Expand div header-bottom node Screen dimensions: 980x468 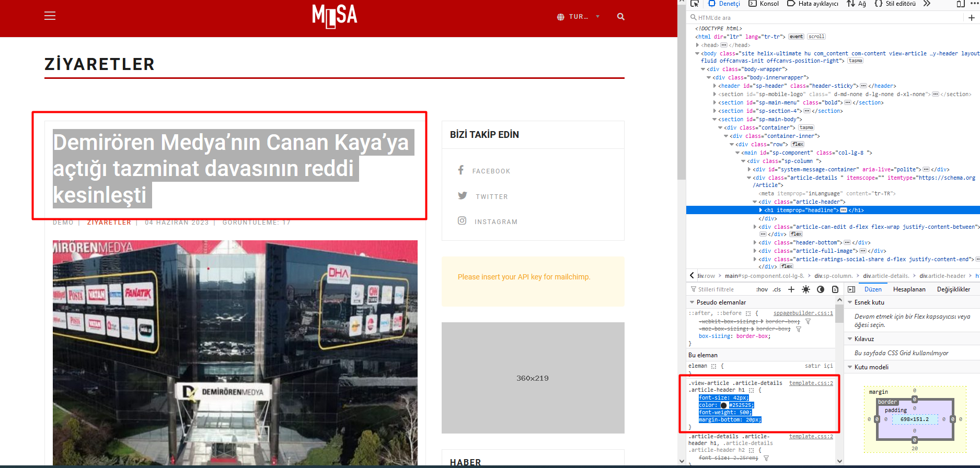[x=755, y=242]
